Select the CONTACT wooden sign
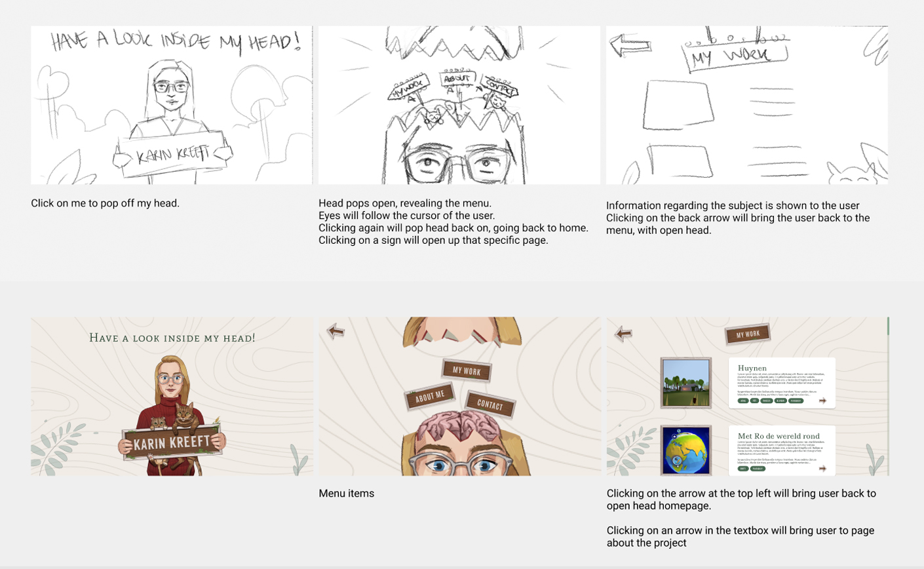The height and width of the screenshot is (569, 924). 490,404
